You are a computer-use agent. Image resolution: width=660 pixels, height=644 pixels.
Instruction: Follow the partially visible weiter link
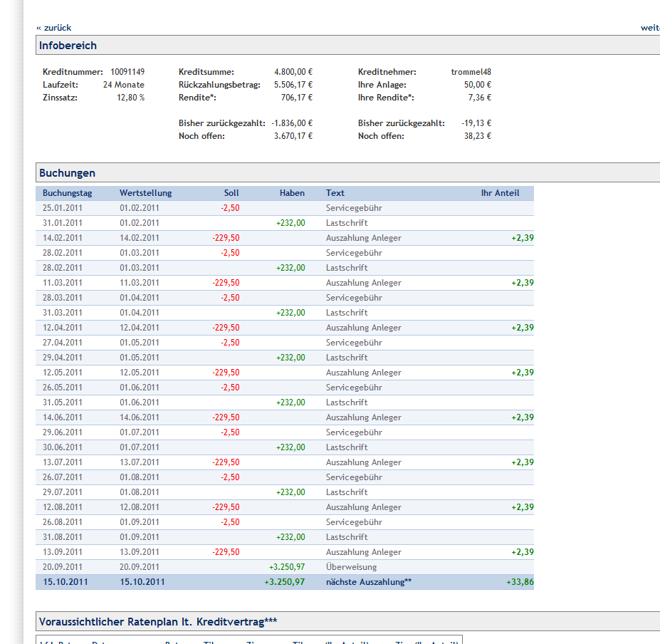click(x=650, y=28)
